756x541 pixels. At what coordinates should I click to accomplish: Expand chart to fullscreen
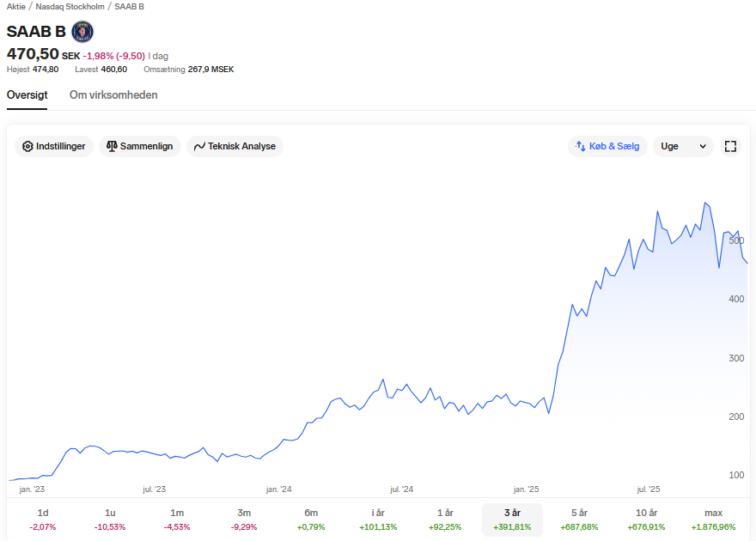click(730, 146)
